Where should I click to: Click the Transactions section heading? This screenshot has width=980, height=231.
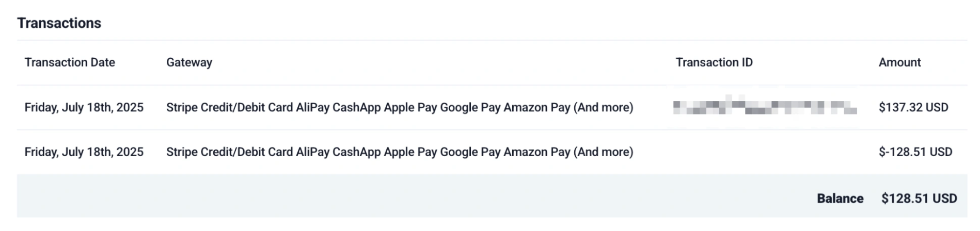click(59, 23)
